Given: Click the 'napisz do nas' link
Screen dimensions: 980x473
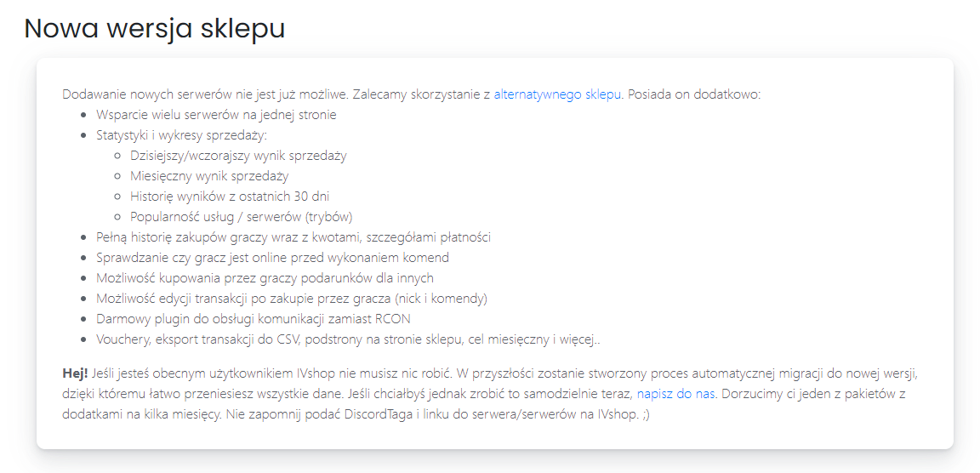Looking at the screenshot, I should click(x=676, y=394).
